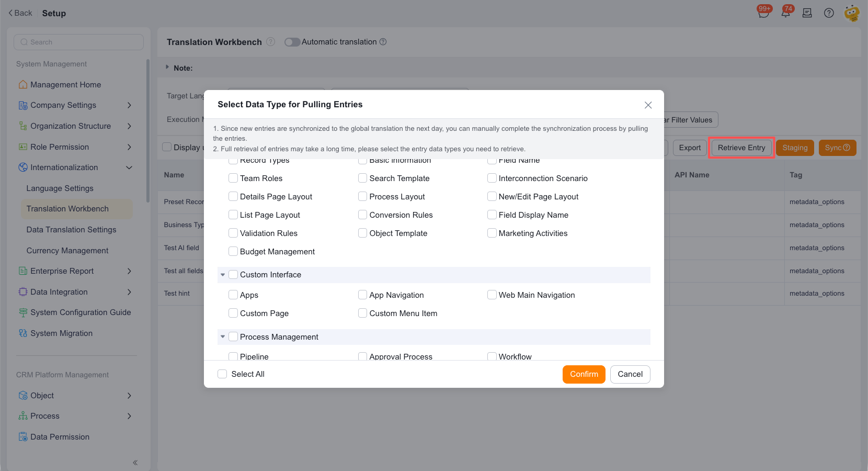Click the Enterprise Report icon
The image size is (868, 471).
23,271
